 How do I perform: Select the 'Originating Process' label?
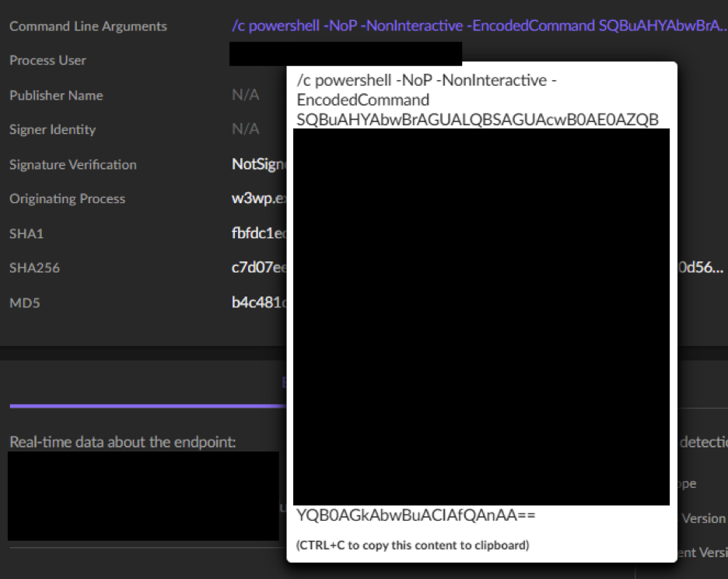(x=68, y=199)
